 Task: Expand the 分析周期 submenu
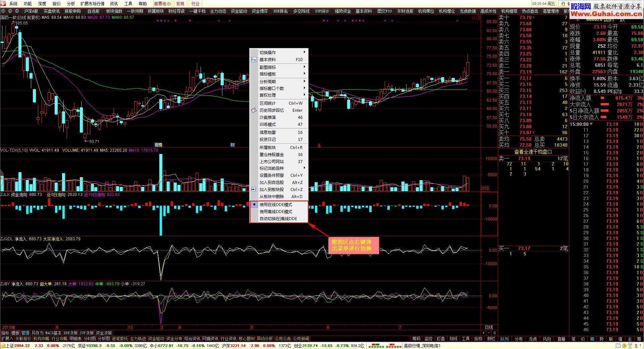click(x=279, y=82)
